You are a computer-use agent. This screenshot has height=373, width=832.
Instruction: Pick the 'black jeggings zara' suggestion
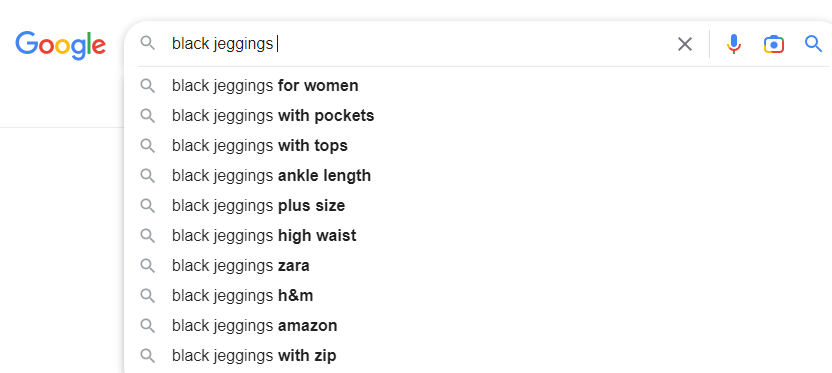pyautogui.click(x=478, y=265)
